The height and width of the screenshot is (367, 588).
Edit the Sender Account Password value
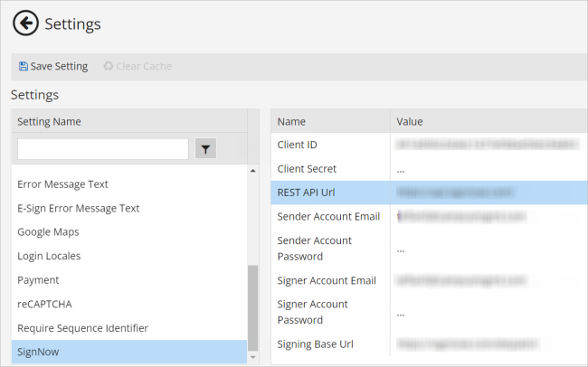tap(488, 249)
